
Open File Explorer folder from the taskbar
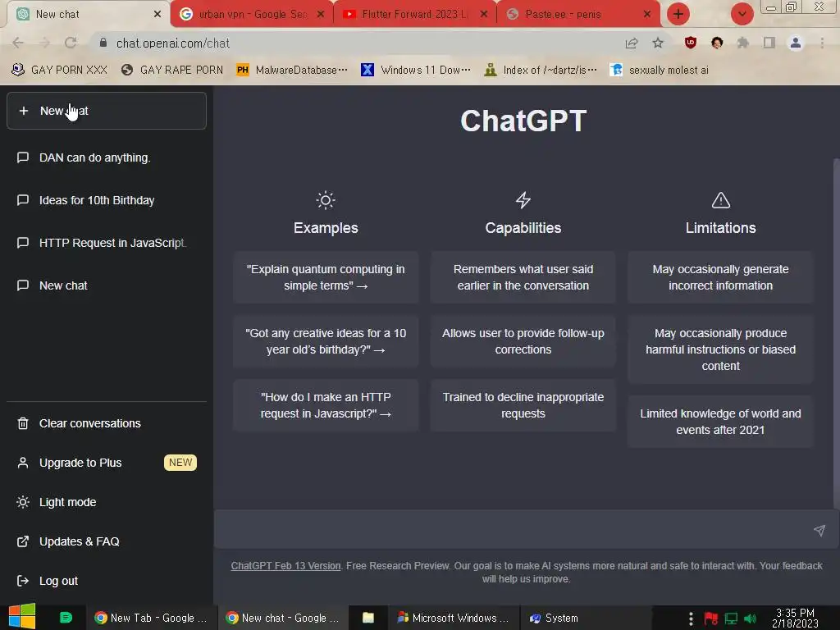click(x=368, y=618)
